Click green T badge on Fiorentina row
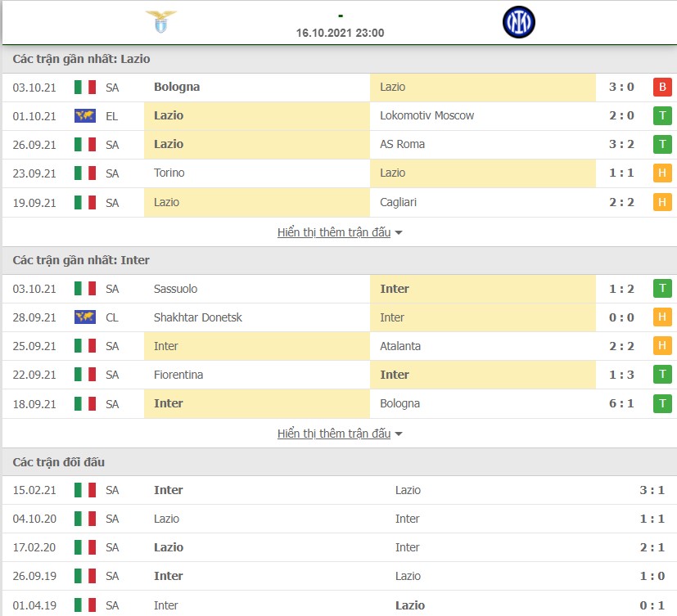Image resolution: width=677 pixels, height=616 pixels. click(x=662, y=375)
